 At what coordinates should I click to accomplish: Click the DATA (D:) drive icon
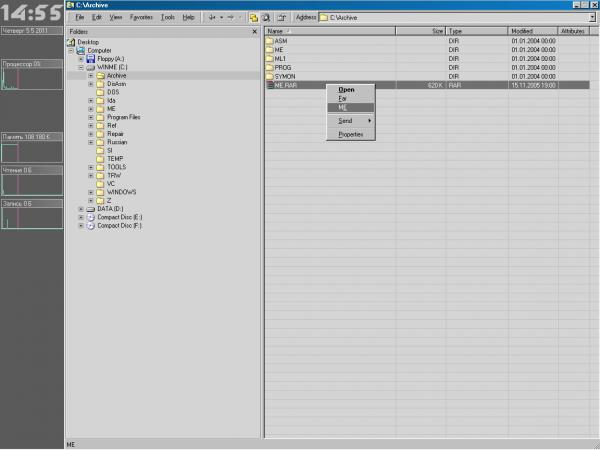[91, 208]
